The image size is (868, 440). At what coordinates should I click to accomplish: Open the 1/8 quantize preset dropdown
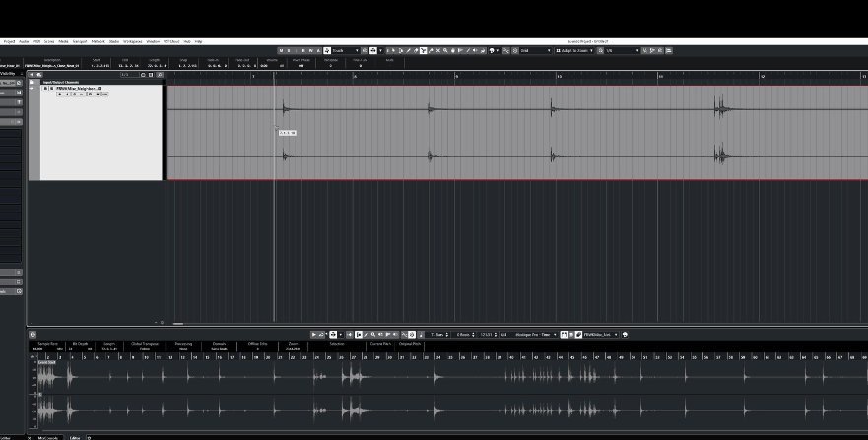coord(623,50)
